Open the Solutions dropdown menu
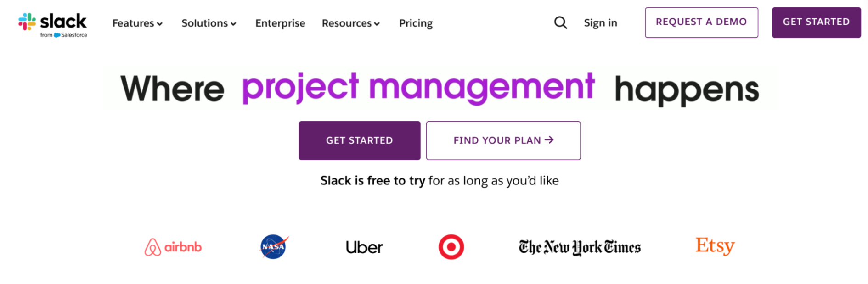 pos(209,23)
